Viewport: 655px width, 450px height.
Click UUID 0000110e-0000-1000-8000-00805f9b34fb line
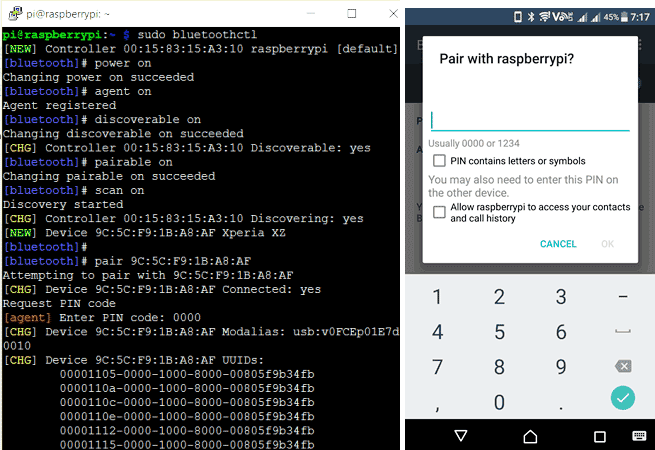click(x=187, y=417)
